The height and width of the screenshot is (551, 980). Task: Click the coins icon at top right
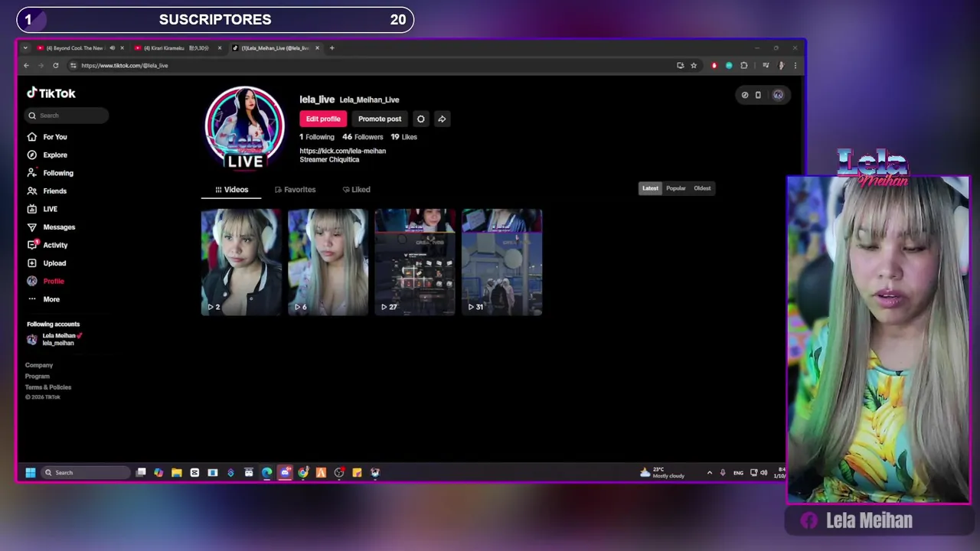tap(745, 95)
